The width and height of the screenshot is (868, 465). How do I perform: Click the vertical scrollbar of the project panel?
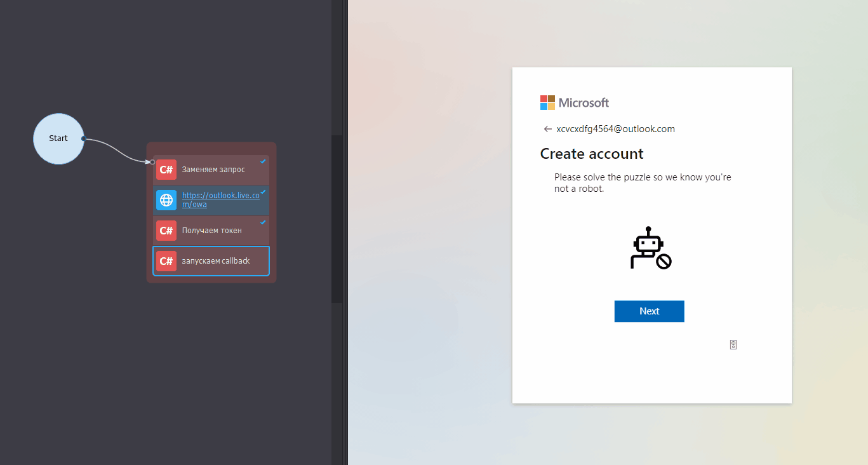click(x=337, y=219)
